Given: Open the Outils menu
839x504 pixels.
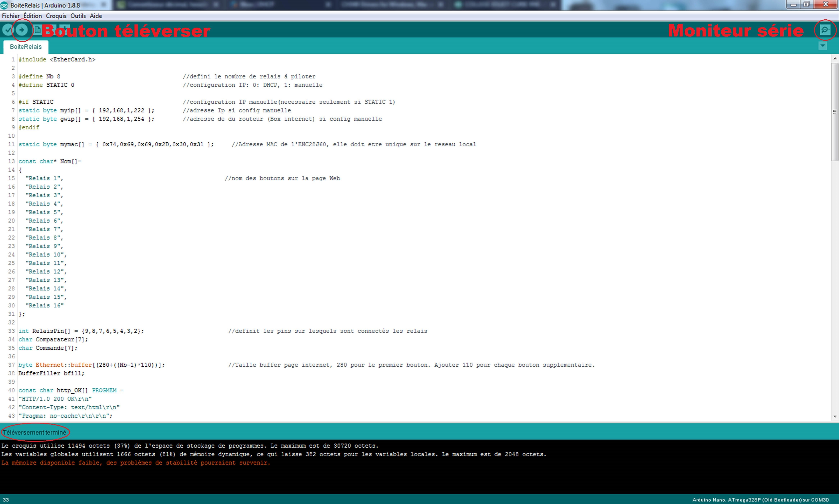Looking at the screenshot, I should [x=78, y=16].
